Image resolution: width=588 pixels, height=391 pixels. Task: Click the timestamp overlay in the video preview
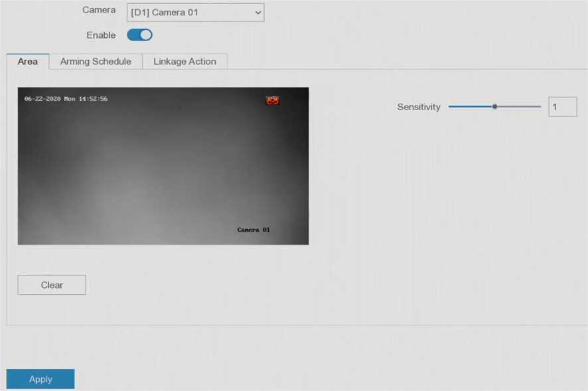point(66,99)
